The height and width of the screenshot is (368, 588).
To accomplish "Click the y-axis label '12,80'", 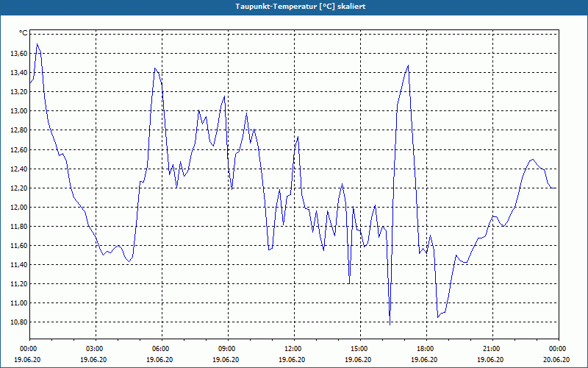I will click(x=19, y=130).
